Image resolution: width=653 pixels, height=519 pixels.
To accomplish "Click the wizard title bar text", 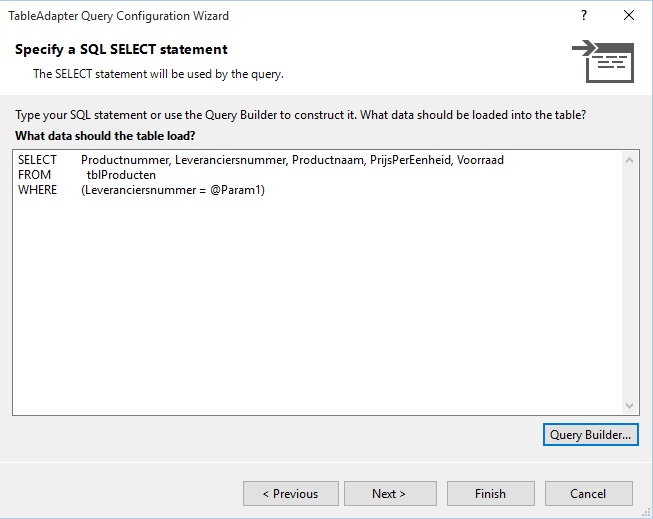I will click(x=118, y=16).
